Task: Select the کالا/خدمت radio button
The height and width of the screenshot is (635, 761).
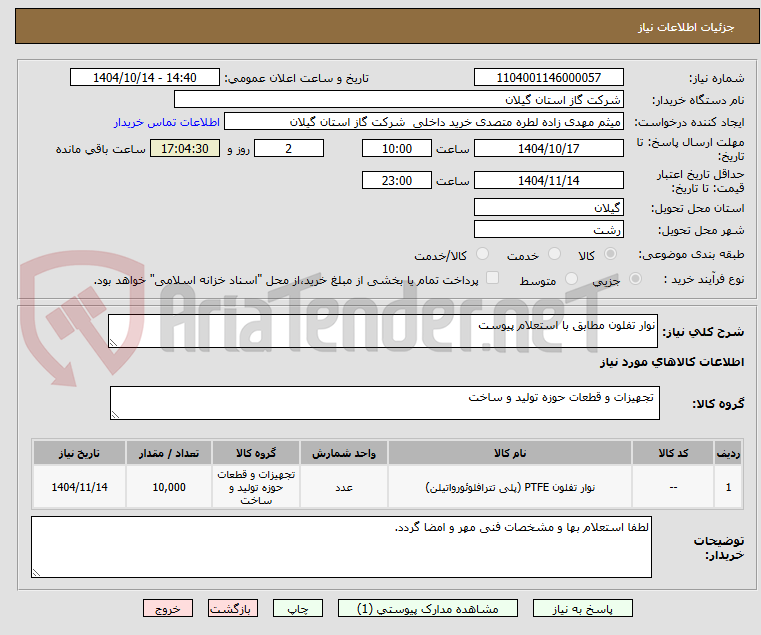Action: tap(482, 254)
